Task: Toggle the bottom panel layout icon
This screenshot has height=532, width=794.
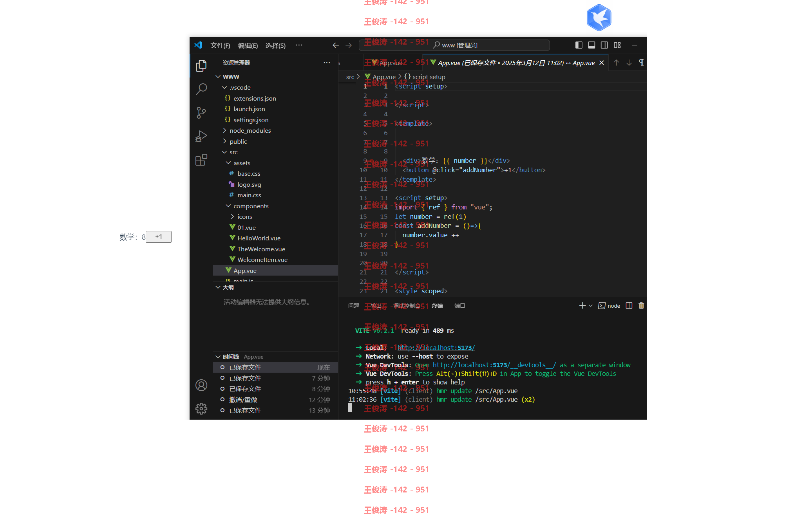Action: (x=591, y=45)
